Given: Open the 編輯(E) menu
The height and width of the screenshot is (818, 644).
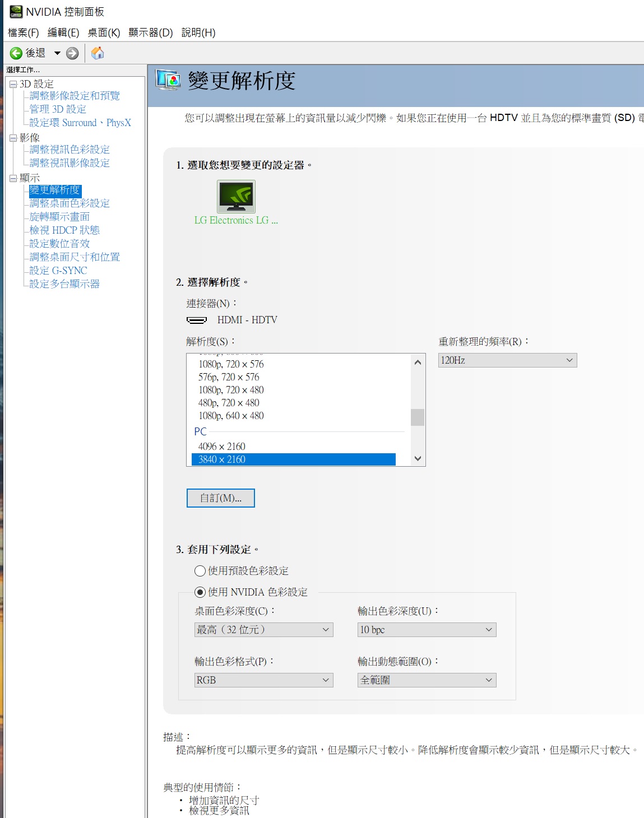Looking at the screenshot, I should click(63, 32).
